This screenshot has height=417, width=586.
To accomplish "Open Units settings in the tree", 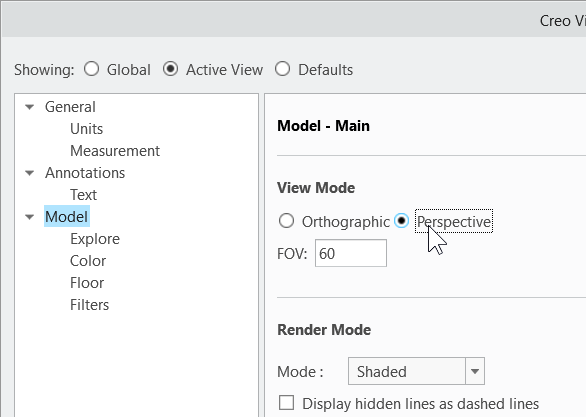I will pos(86,129).
